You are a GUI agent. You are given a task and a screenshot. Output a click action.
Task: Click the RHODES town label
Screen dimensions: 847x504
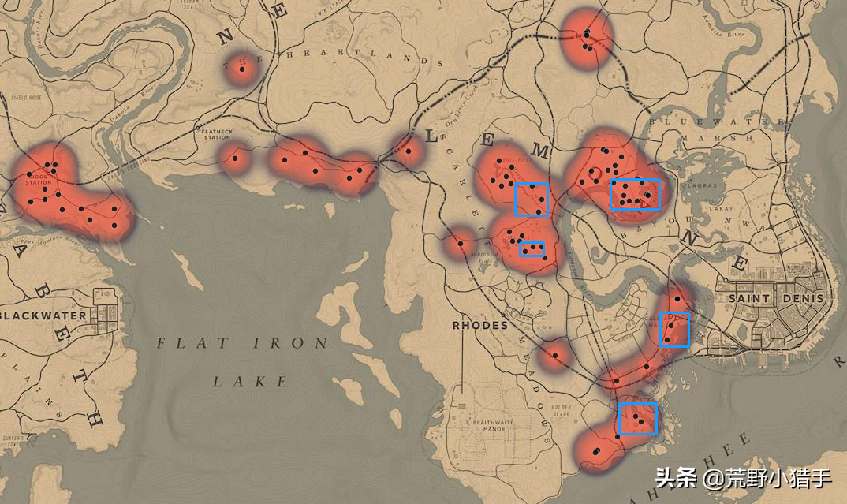(479, 325)
